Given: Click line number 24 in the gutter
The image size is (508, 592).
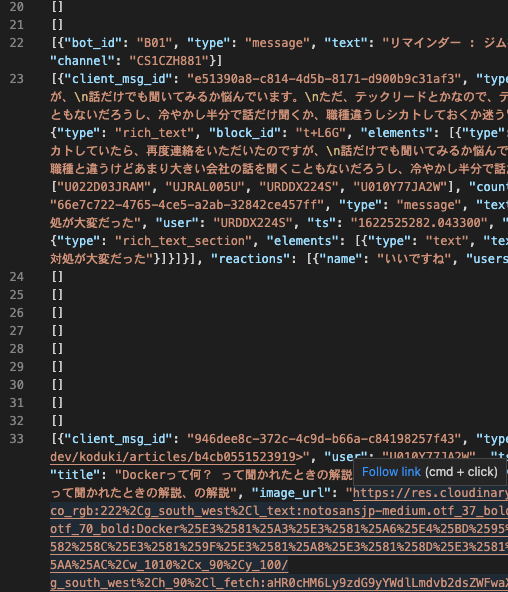Looking at the screenshot, I should (17, 277).
